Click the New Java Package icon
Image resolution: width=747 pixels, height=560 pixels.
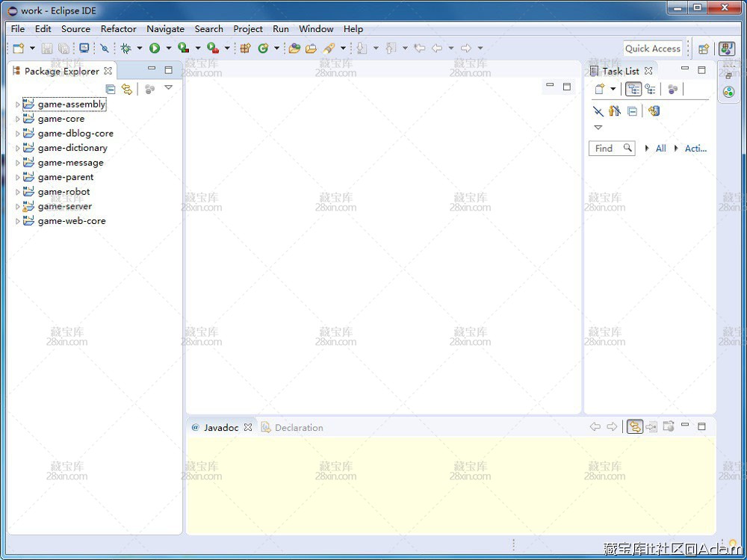coord(245,48)
